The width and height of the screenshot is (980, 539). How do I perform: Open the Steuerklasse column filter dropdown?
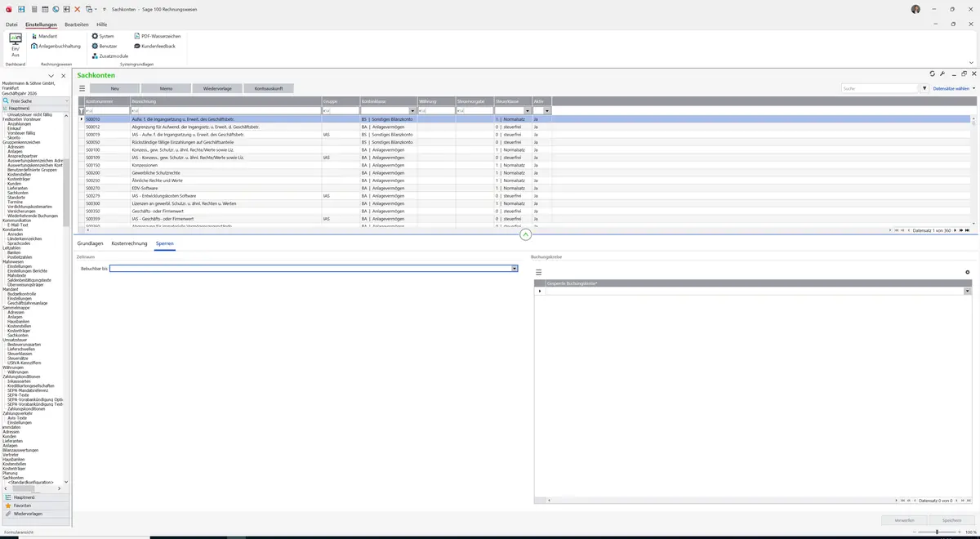click(528, 110)
